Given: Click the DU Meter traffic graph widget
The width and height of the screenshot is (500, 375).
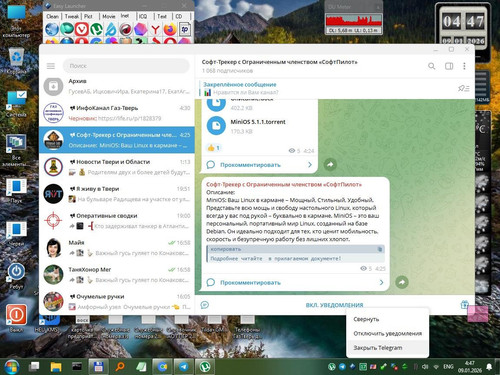Looking at the screenshot, I should (354, 21).
